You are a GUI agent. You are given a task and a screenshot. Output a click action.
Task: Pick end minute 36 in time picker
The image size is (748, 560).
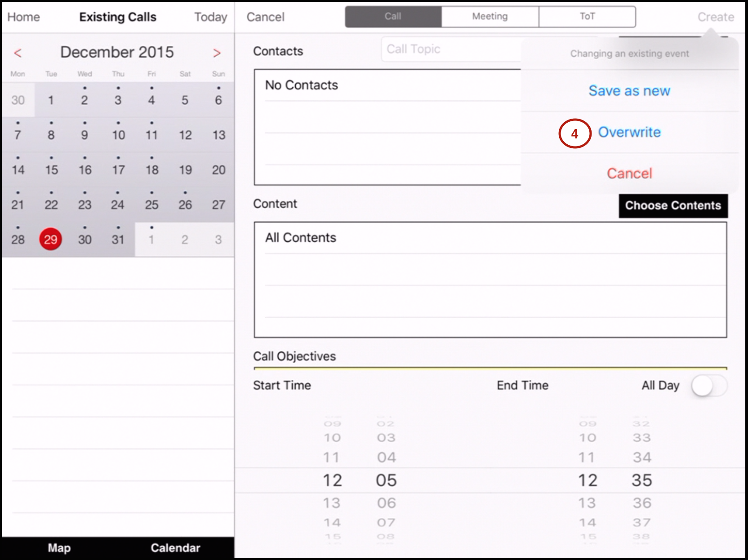click(641, 503)
